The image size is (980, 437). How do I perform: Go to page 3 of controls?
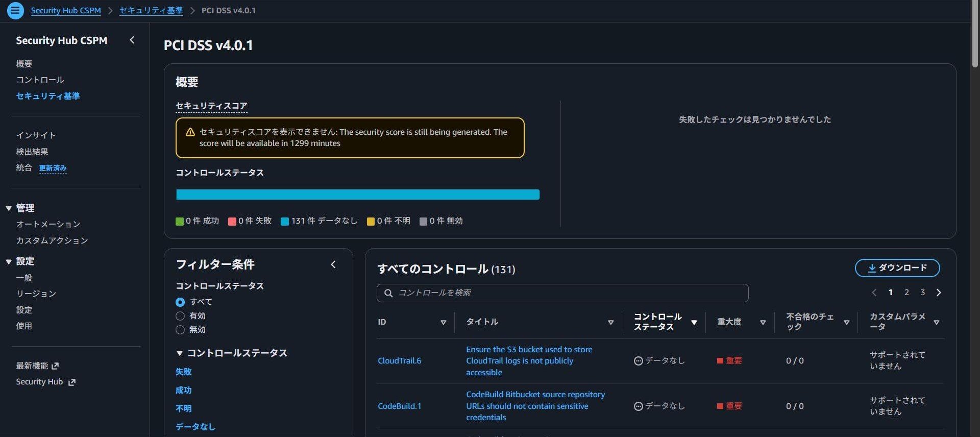click(x=922, y=293)
